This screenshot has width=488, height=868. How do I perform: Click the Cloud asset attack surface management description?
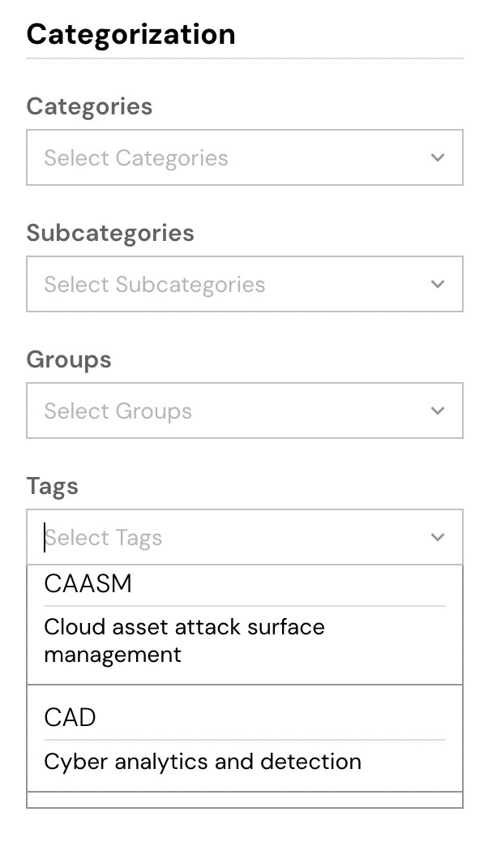point(185,640)
